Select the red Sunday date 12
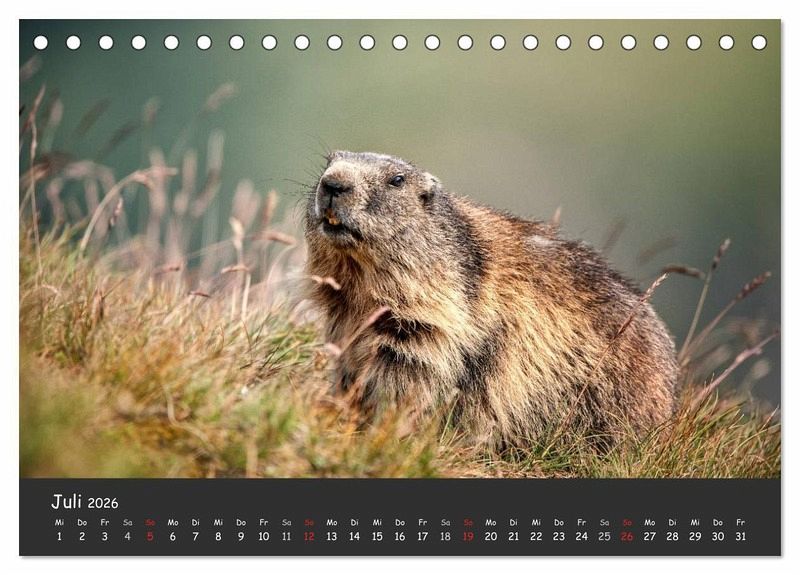This screenshot has height=575, width=800. coord(309,536)
